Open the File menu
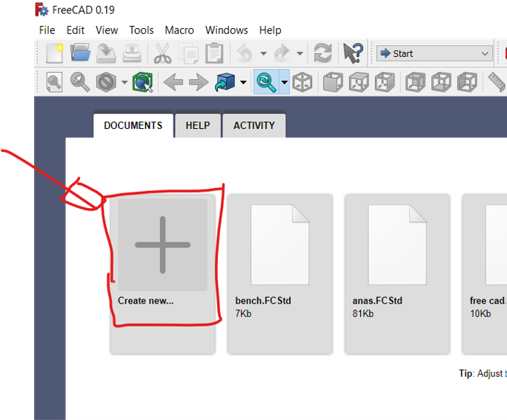Screen dimensions: 507x420 pyautogui.click(x=47, y=30)
